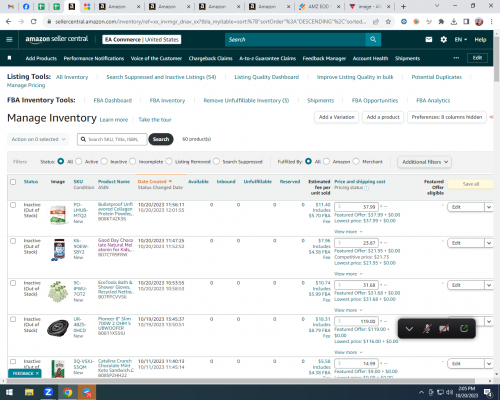The width and height of the screenshot is (500, 400).
Task: Expand Edit dropdown arrow for EcoTools row
Action: click(x=489, y=285)
